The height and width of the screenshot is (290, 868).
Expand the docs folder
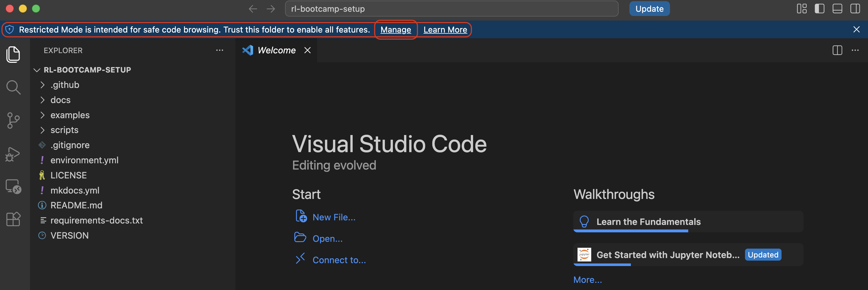pos(43,100)
